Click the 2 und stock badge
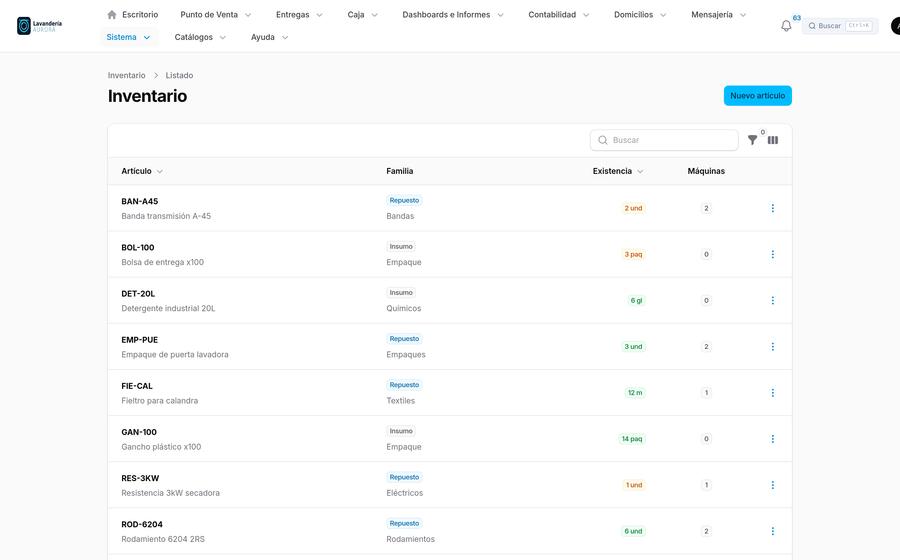The width and height of the screenshot is (900, 560). click(x=633, y=208)
